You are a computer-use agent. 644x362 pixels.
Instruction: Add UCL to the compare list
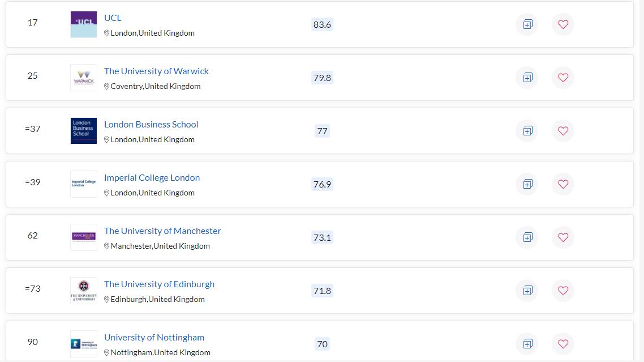[527, 24]
